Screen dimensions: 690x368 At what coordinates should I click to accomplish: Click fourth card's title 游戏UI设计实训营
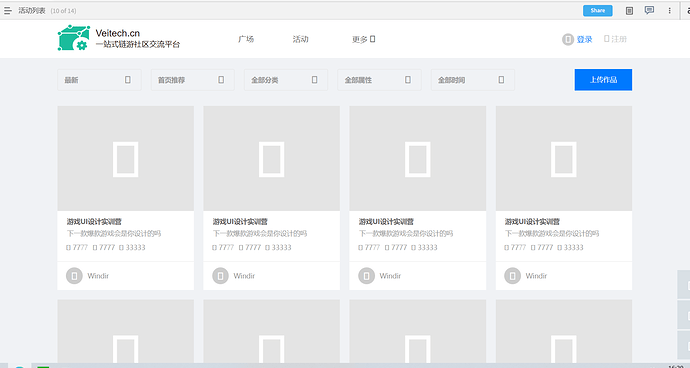[x=532, y=221]
